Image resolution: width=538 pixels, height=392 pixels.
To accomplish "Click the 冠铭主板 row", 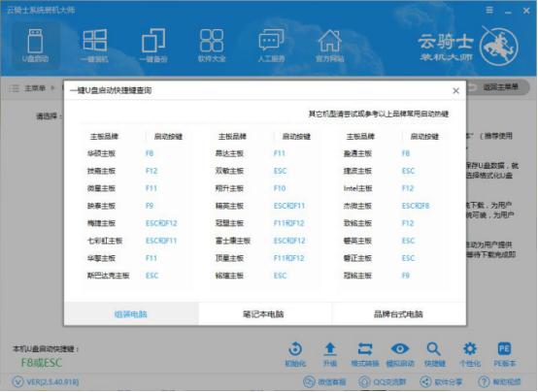I will (x=392, y=276).
